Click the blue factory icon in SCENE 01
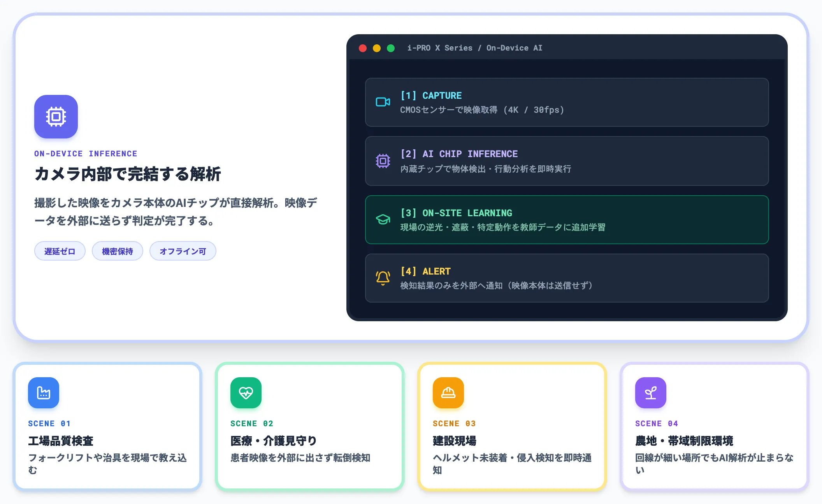The image size is (822, 504). point(44,393)
